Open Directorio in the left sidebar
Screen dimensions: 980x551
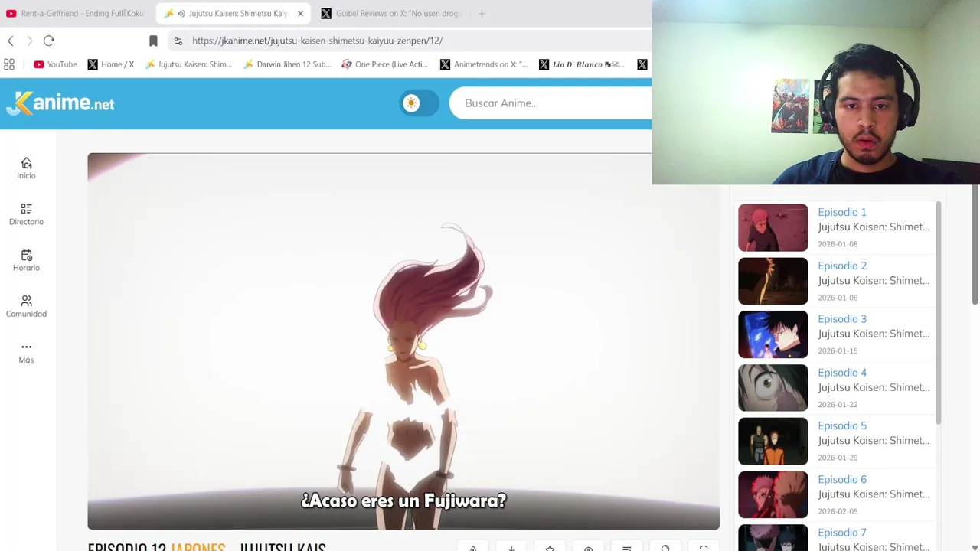(26, 214)
